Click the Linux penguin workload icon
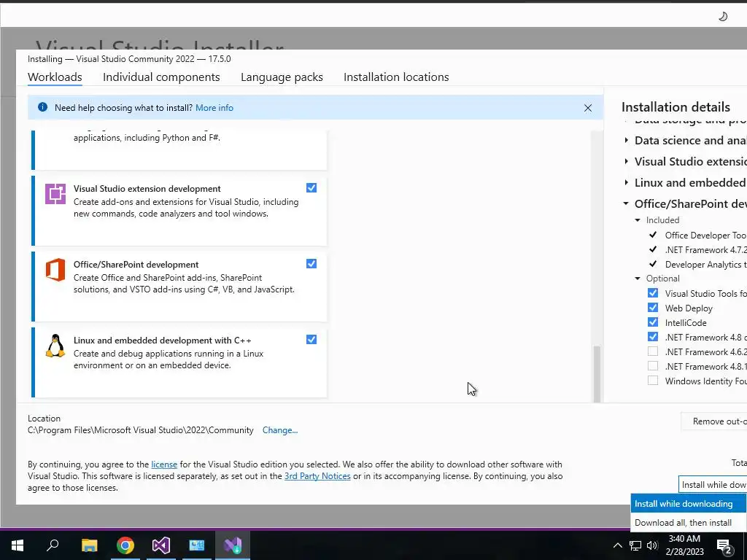747x560 pixels. click(x=55, y=346)
